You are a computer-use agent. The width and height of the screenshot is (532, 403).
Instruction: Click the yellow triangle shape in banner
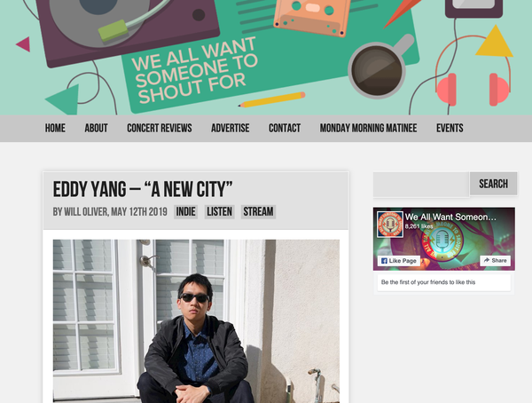tap(495, 42)
